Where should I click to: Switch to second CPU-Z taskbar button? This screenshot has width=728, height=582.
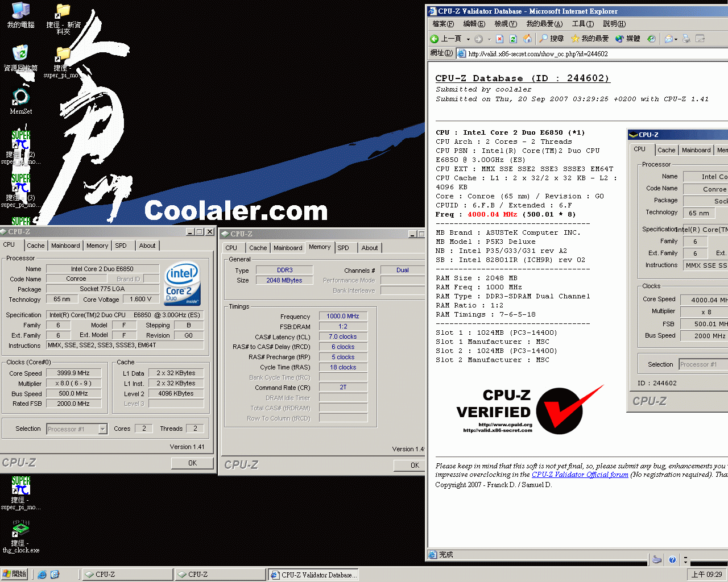(221, 575)
